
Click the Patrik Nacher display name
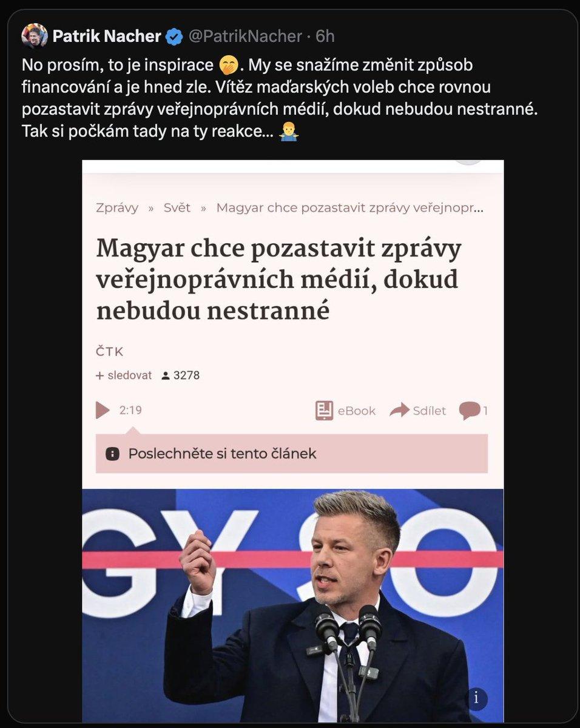coord(107,36)
